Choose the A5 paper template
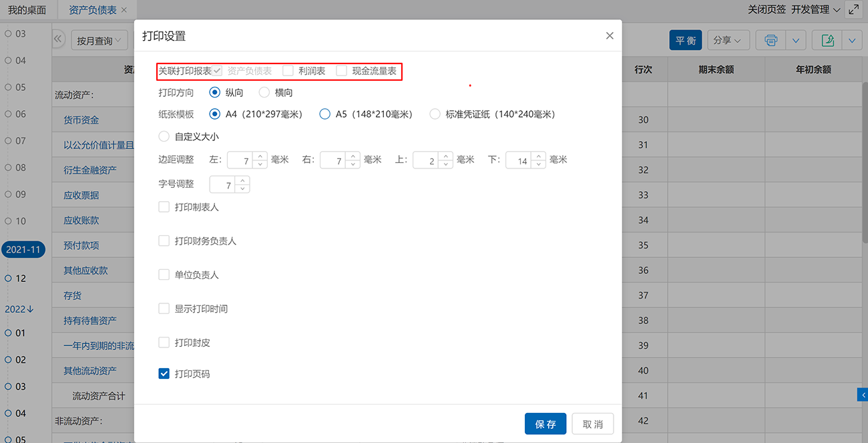The height and width of the screenshot is (443, 868). tap(325, 114)
